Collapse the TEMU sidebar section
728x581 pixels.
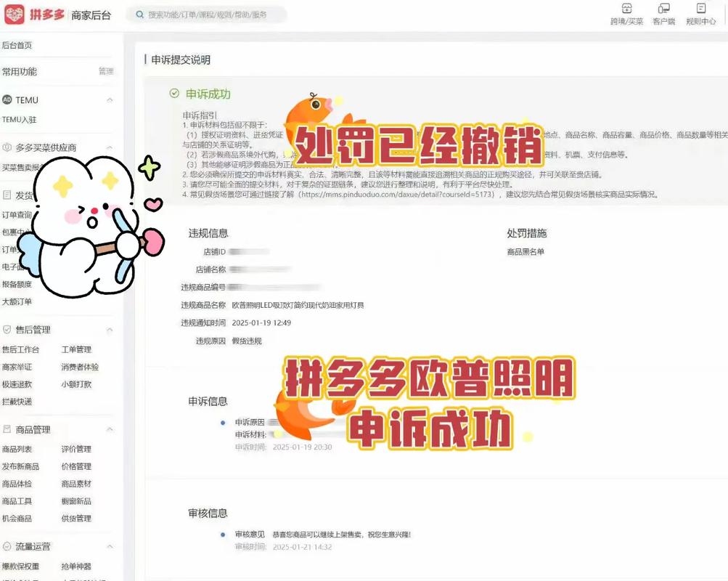(x=110, y=99)
